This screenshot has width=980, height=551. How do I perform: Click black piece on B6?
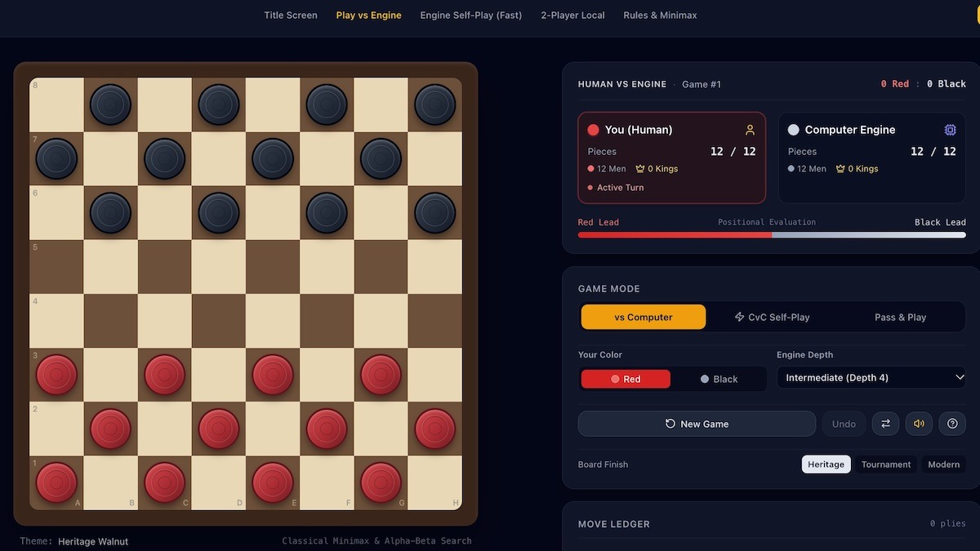click(110, 213)
